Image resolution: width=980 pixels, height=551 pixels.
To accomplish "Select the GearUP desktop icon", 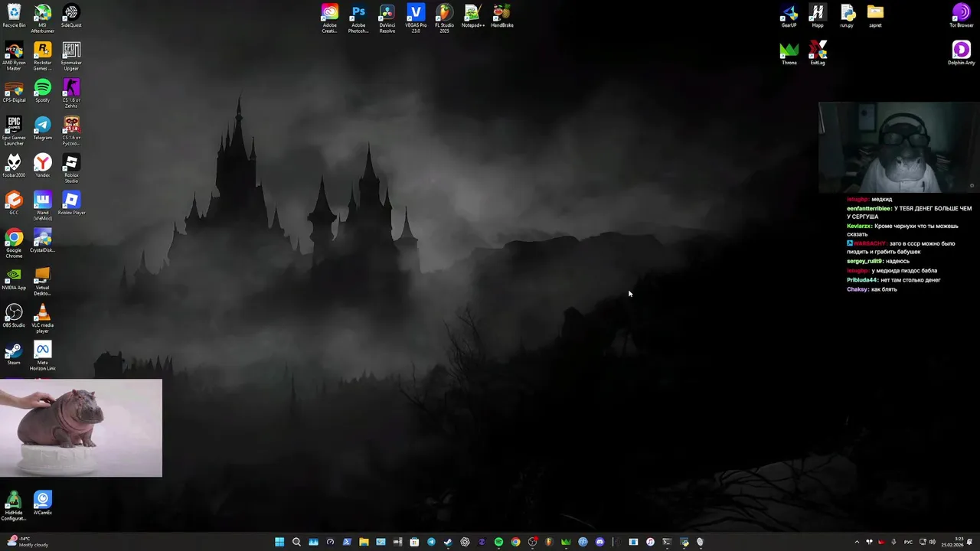I will (x=789, y=16).
